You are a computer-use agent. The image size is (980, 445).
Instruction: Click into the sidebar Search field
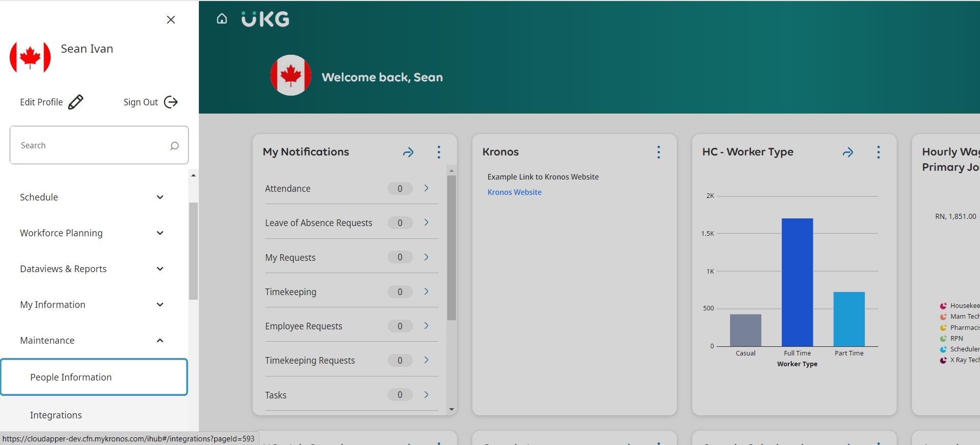89,145
